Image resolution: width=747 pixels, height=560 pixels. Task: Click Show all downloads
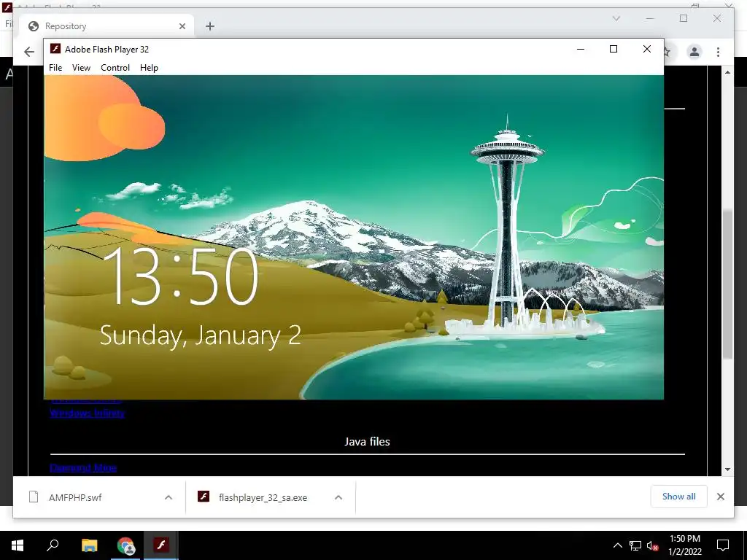click(x=678, y=496)
